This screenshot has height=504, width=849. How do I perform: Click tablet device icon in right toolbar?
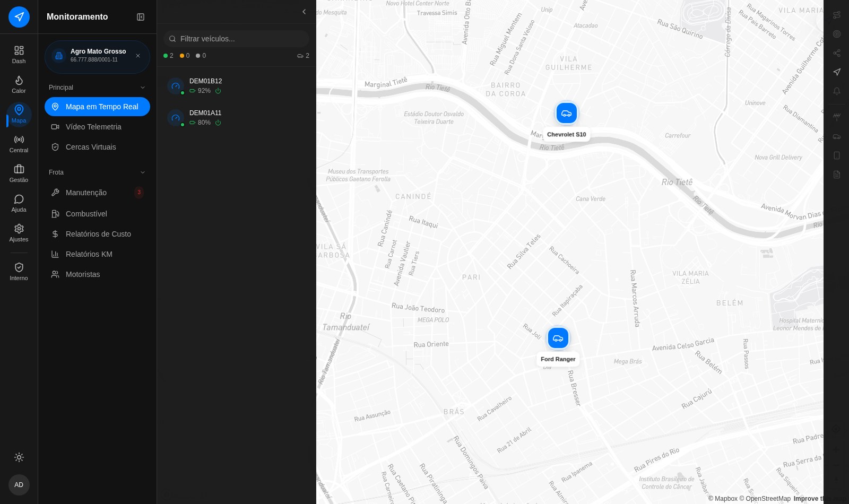837,155
